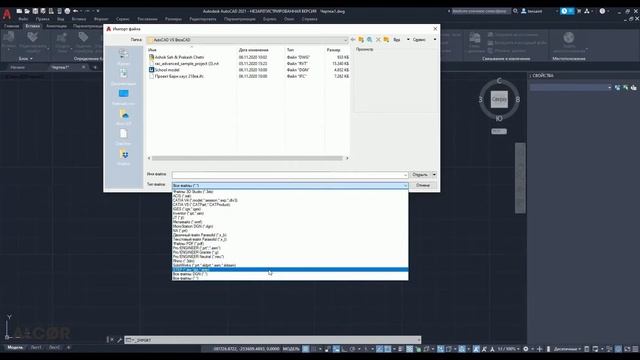The image size is (640, 360).
Task: Open the Правка menu
Action: [42, 19]
